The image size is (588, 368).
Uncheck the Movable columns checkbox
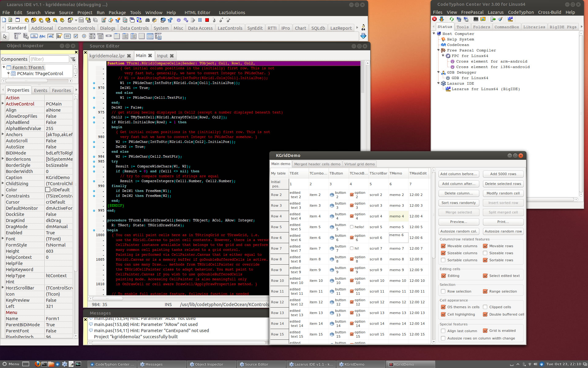pos(443,246)
